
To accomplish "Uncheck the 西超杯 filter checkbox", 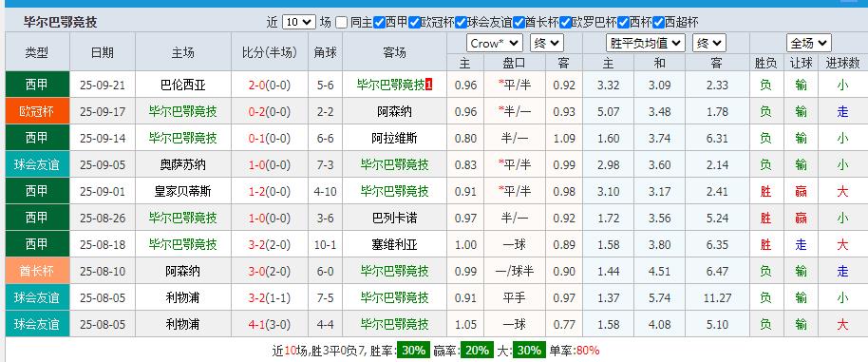I will (x=658, y=23).
